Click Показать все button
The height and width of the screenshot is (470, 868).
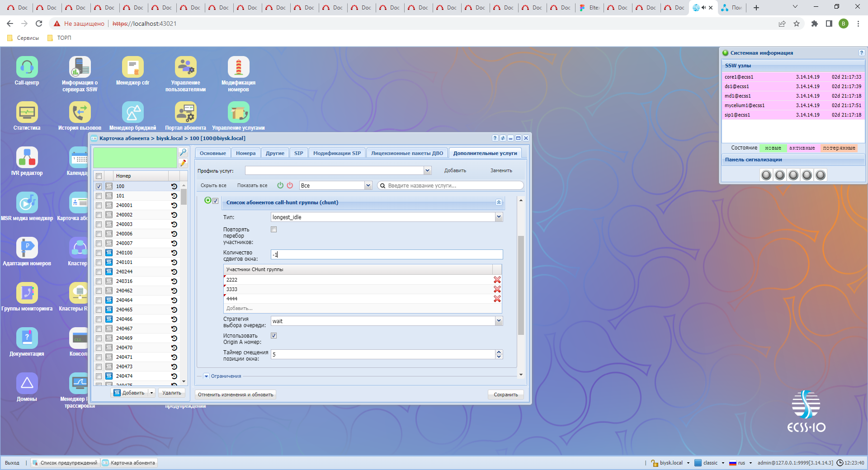tap(252, 185)
